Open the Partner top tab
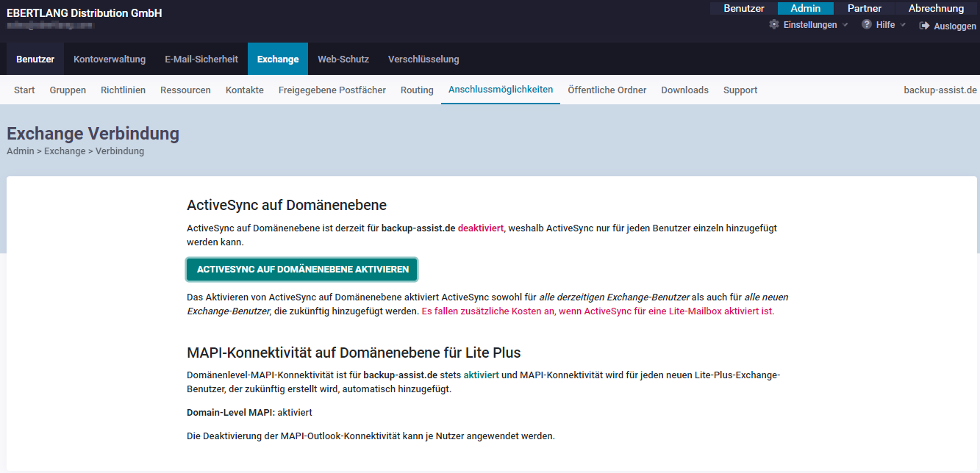The height and width of the screenshot is (473, 980). click(x=865, y=9)
